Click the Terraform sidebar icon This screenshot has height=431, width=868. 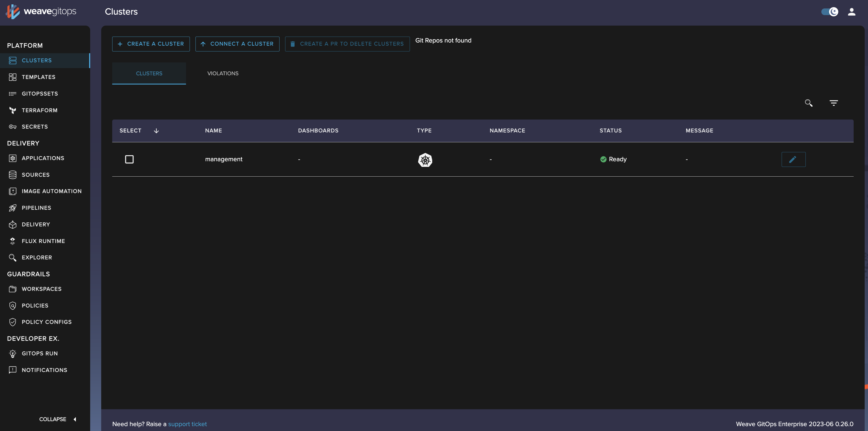tap(12, 111)
